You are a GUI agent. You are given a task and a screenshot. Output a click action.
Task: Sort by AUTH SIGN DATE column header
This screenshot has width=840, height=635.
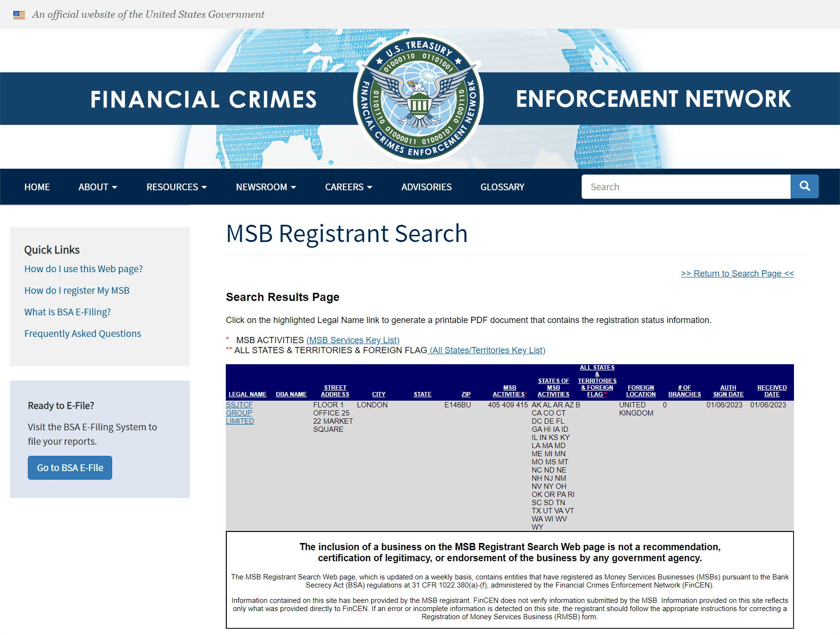coord(728,391)
